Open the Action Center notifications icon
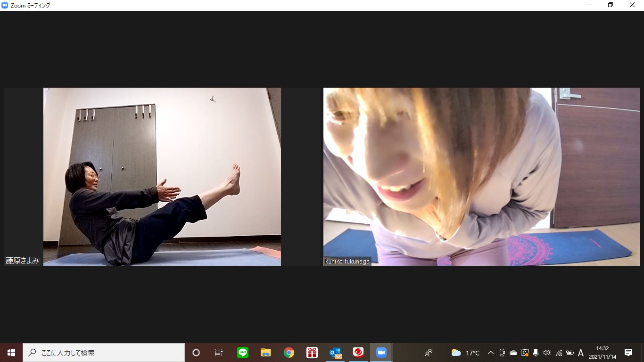 pos(628,353)
